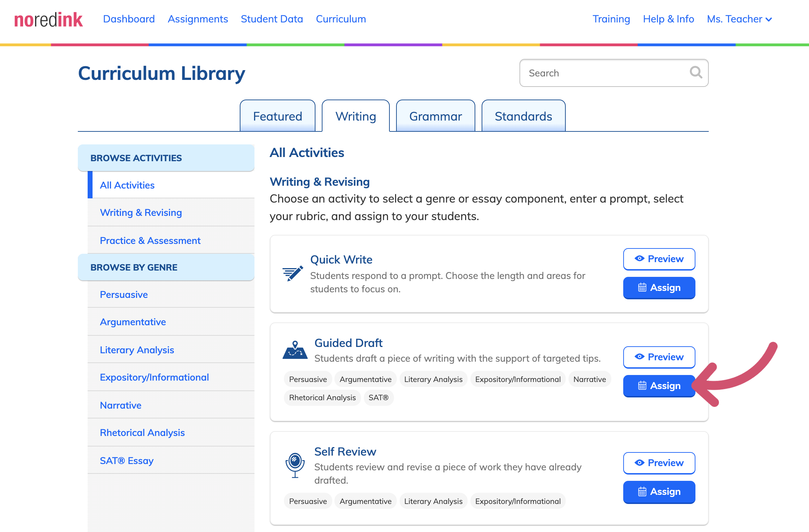
Task: Click Argumentative tag under Self Review
Action: (366, 501)
